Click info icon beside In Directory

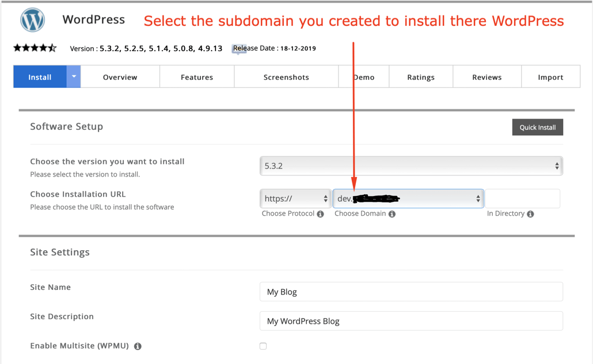click(x=531, y=214)
